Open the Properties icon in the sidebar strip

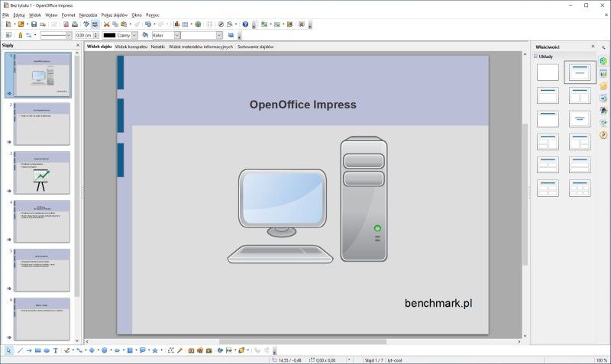tap(603, 61)
